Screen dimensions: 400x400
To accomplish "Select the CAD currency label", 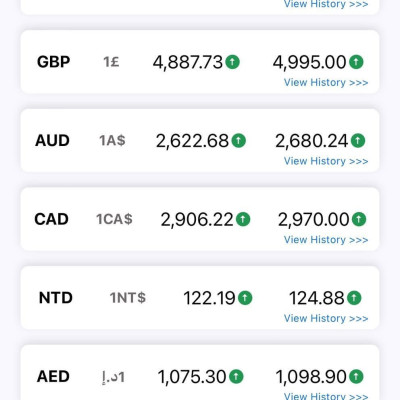I will (51, 219).
